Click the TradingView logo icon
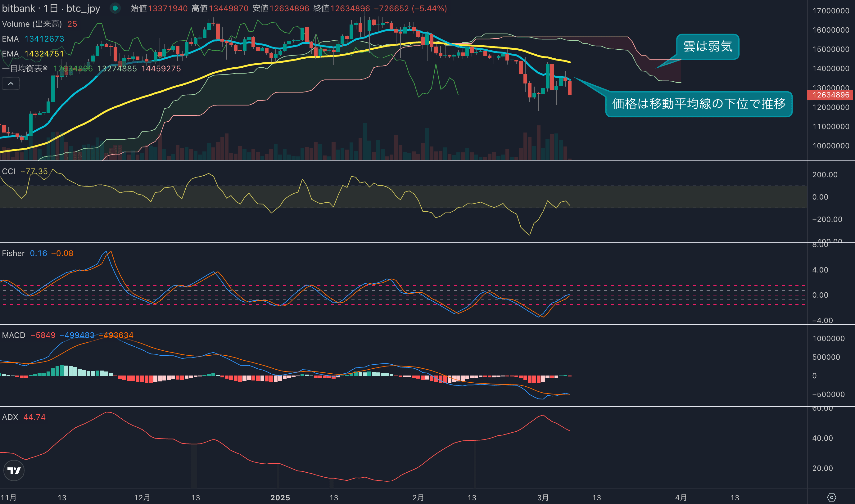Screen dimensions: 855x504 tap(14, 470)
